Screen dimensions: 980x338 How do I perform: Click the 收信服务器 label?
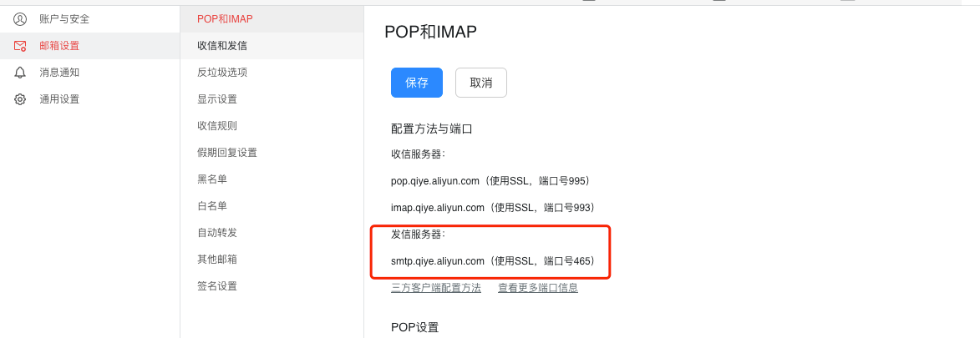pyautogui.click(x=418, y=154)
